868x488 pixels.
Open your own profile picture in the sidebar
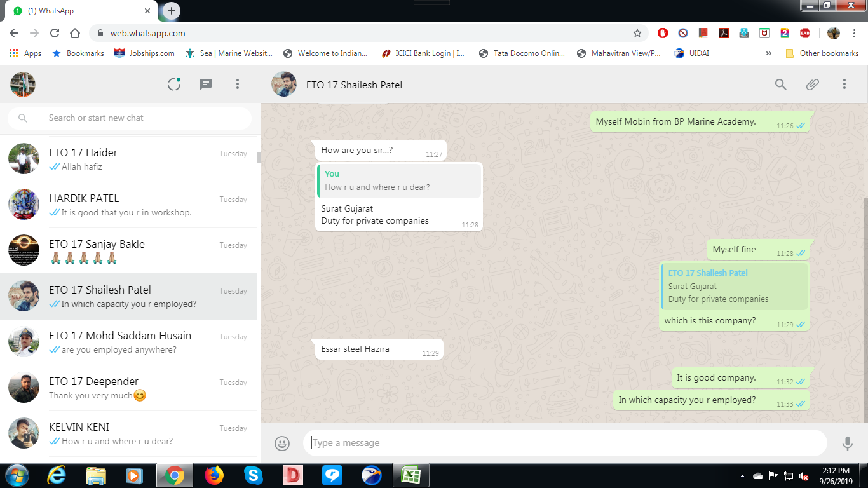(x=23, y=85)
